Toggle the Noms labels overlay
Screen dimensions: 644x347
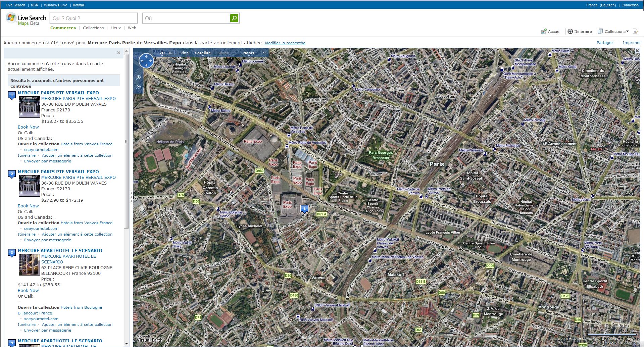coord(249,53)
